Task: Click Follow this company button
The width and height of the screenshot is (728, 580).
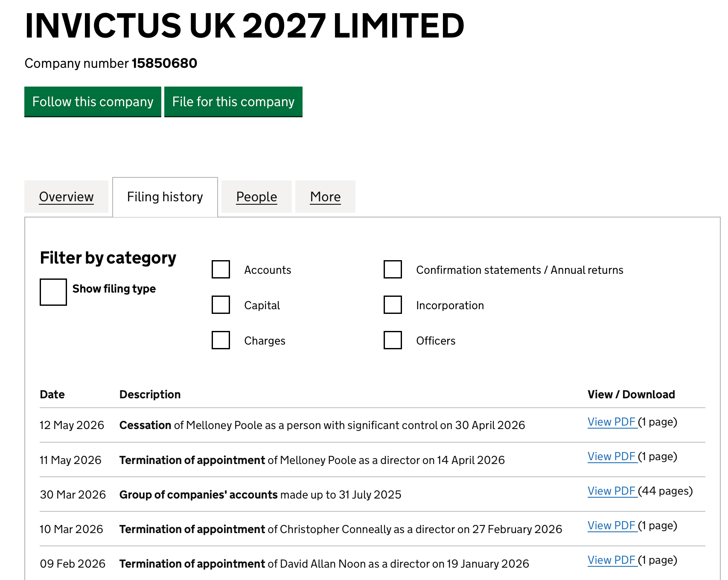Action: 93,101
